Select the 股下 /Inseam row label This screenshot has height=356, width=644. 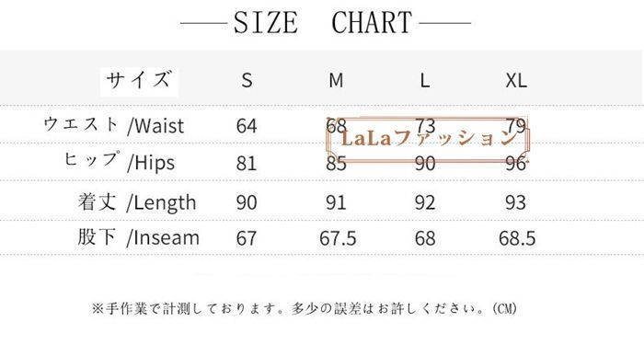click(x=138, y=237)
